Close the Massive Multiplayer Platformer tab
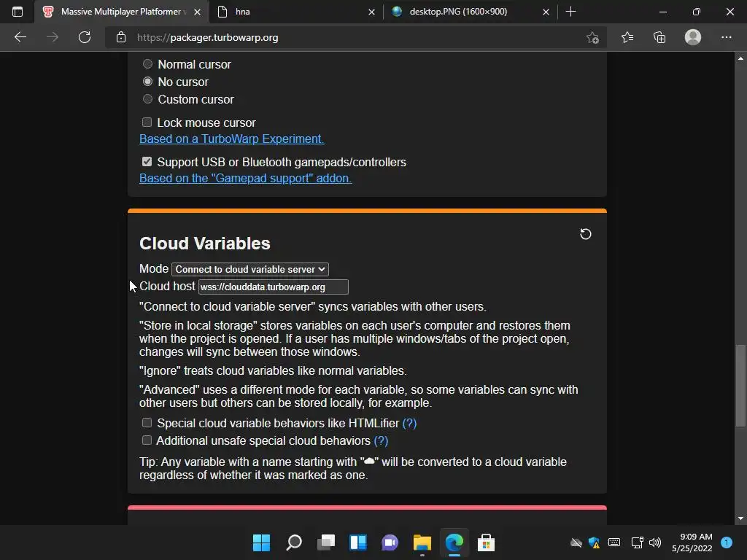The height and width of the screenshot is (560, 747). pos(197,12)
